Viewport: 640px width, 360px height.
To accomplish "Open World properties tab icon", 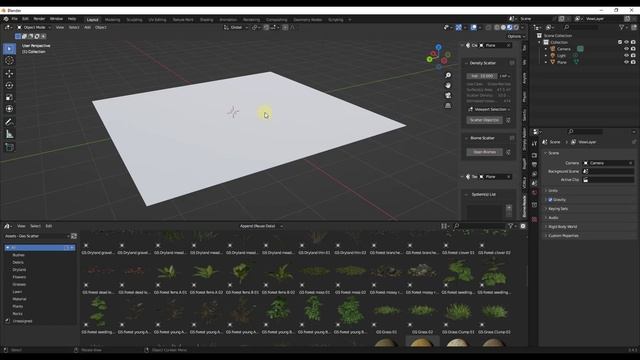I will 534,193.
